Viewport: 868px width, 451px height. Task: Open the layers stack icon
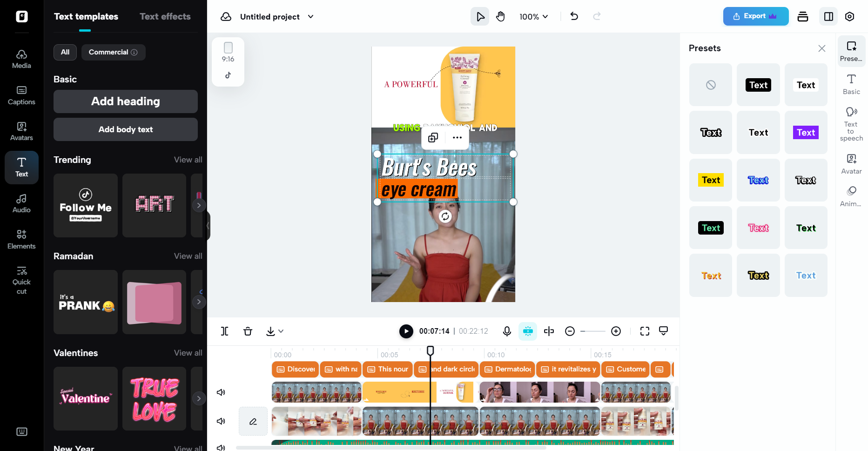(803, 17)
